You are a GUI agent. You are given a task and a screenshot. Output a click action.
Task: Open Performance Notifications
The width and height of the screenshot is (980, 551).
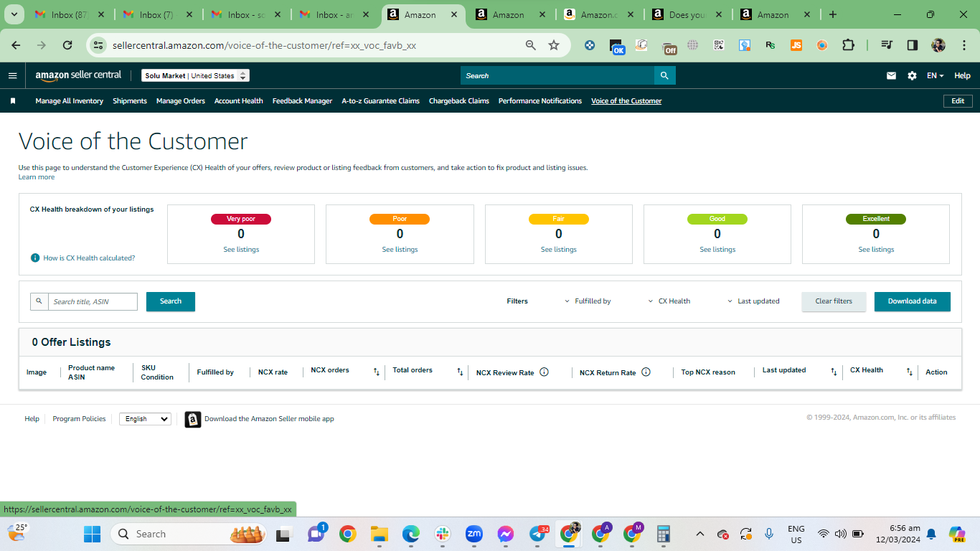tap(540, 101)
